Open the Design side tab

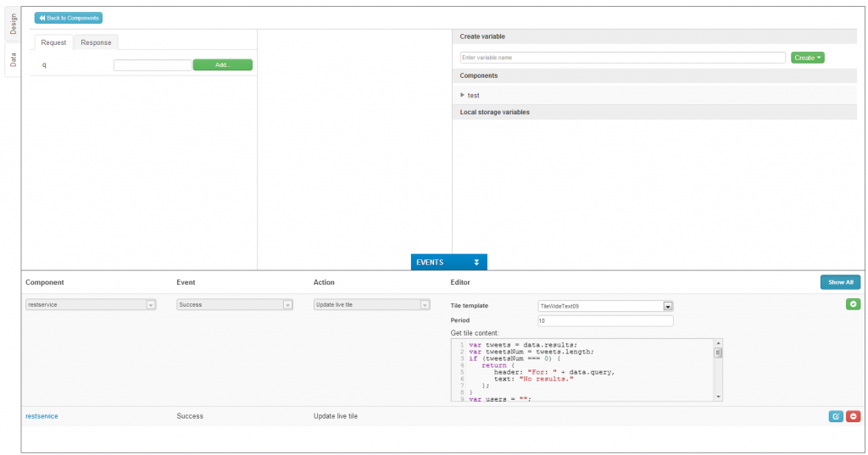tap(13, 24)
